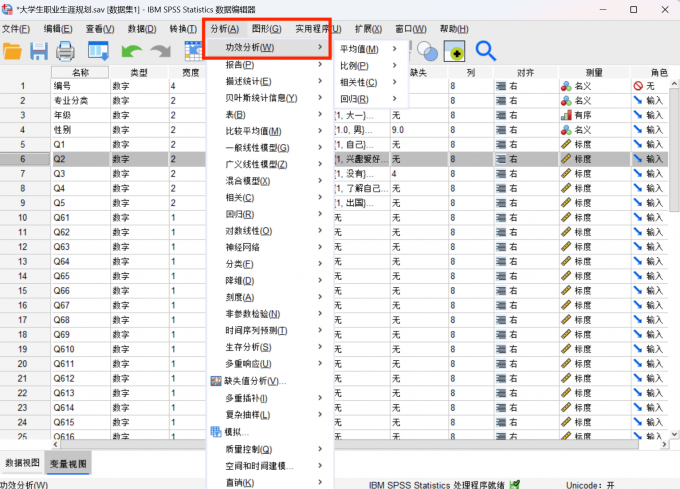The image size is (680, 489).
Task: Click the nominal measure icon in row 编号
Action: click(566, 86)
